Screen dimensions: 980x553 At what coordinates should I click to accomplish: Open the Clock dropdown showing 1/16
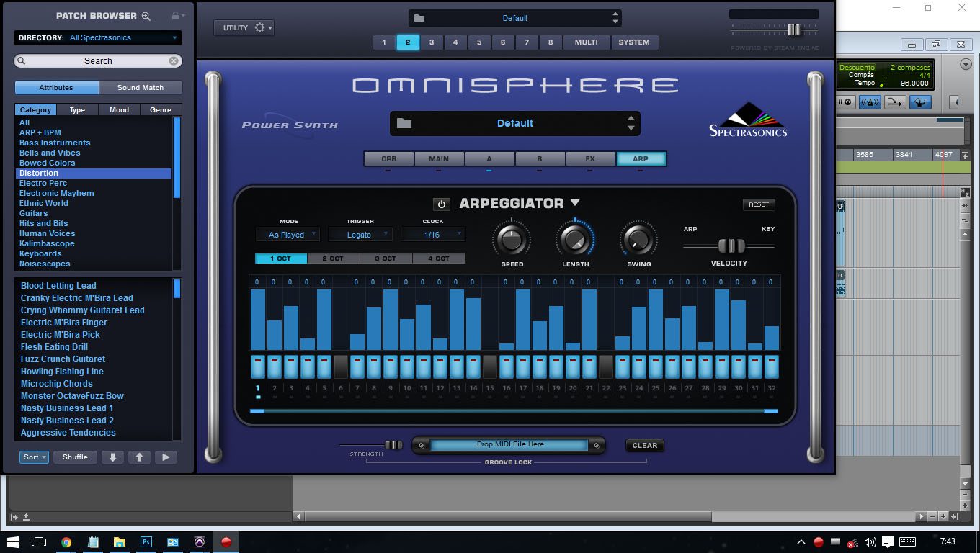433,235
